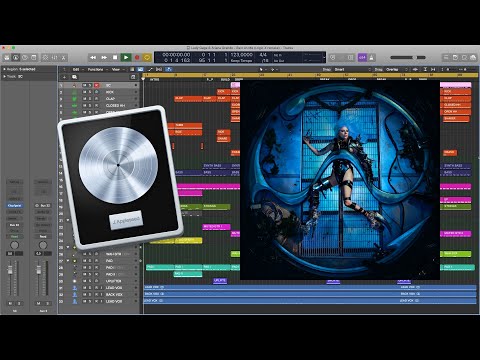Image resolution: width=480 pixels, height=360 pixels.
Task: Click the 4/4 time signature in LCD
Action: [x=263, y=55]
